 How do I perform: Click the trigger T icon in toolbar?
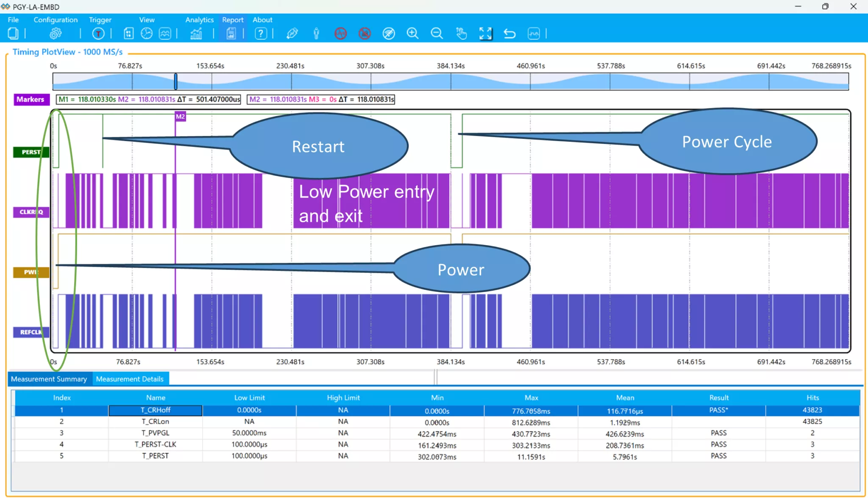[98, 33]
